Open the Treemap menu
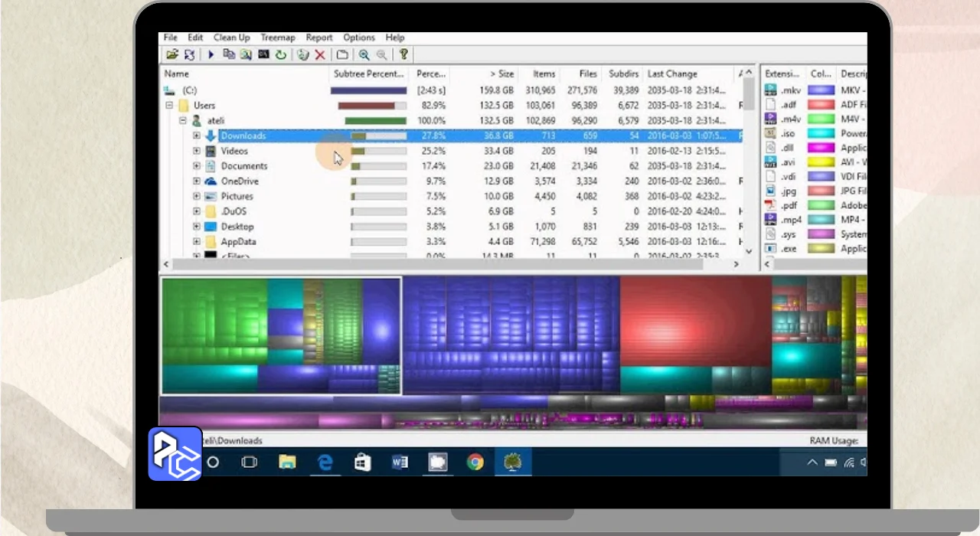Screen dimensions: 980x536 (278, 38)
